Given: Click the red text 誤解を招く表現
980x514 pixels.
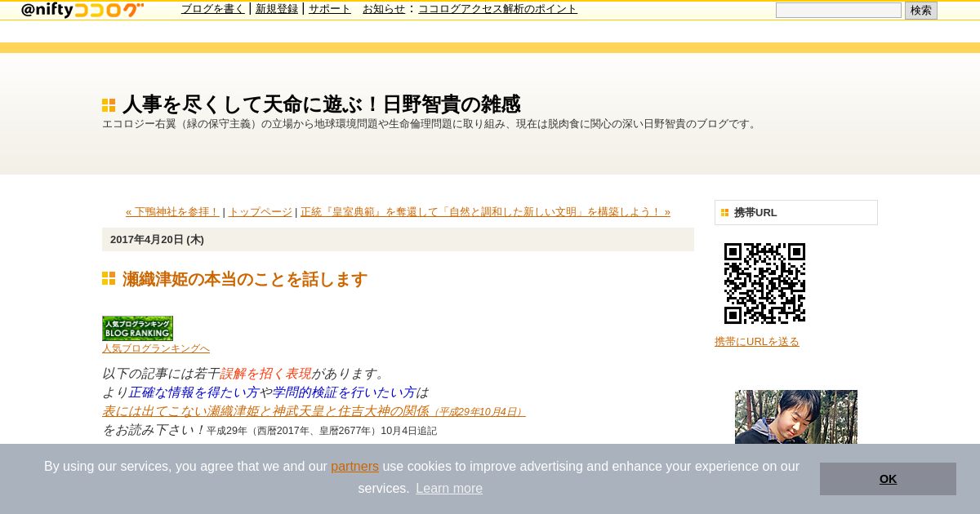Looking at the screenshot, I should 265,374.
